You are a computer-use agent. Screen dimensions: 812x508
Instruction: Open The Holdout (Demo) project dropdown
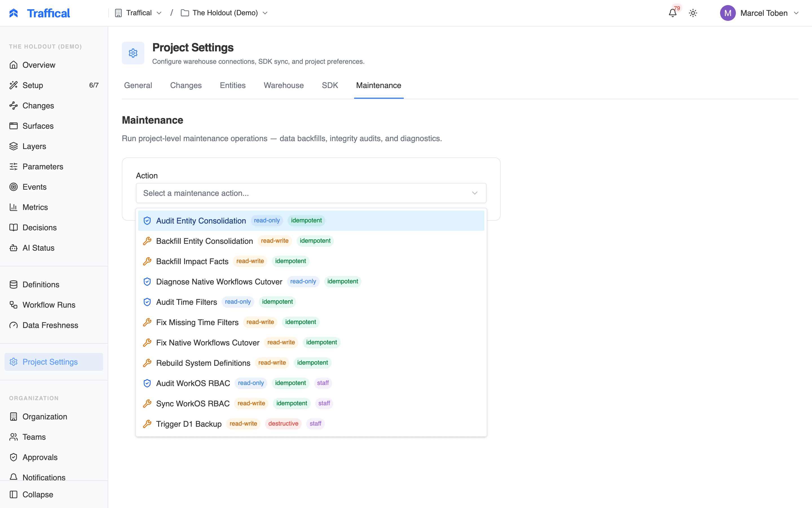pos(224,13)
